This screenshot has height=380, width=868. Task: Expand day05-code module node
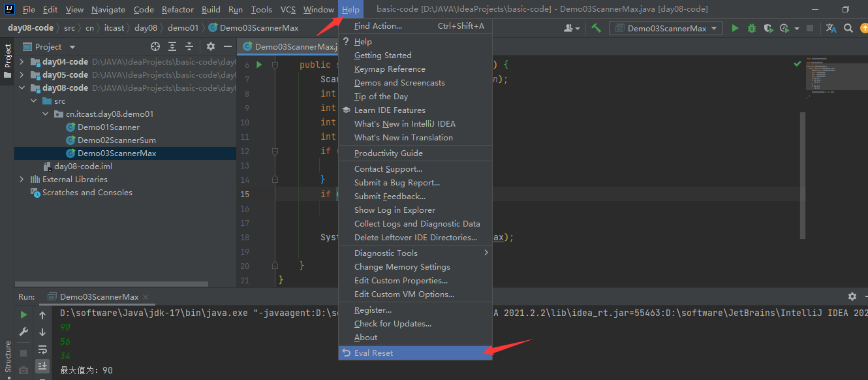click(x=22, y=75)
